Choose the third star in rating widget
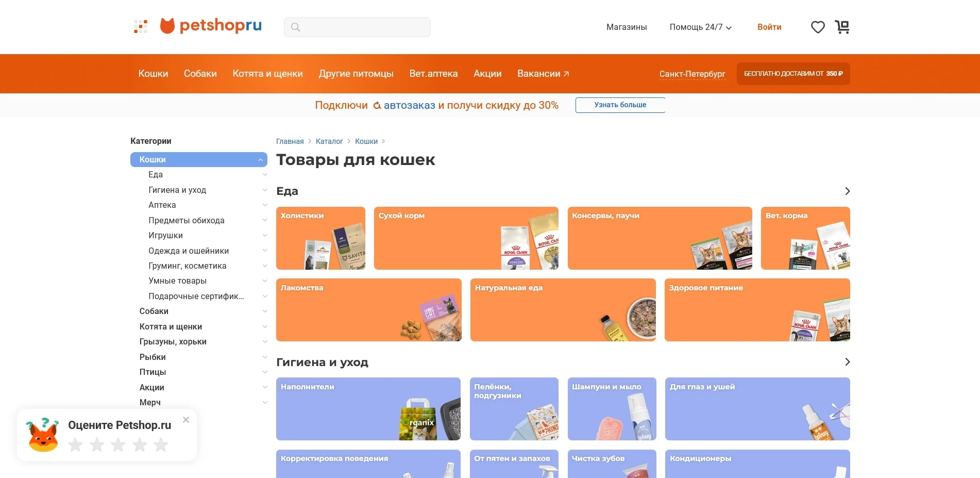The width and height of the screenshot is (980, 478). (118, 444)
